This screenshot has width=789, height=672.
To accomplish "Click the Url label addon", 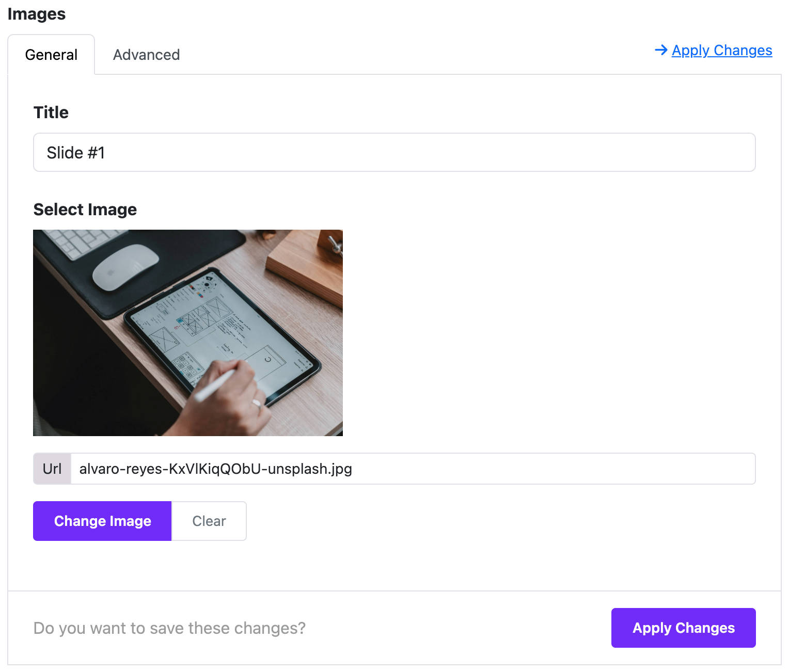I will point(52,469).
